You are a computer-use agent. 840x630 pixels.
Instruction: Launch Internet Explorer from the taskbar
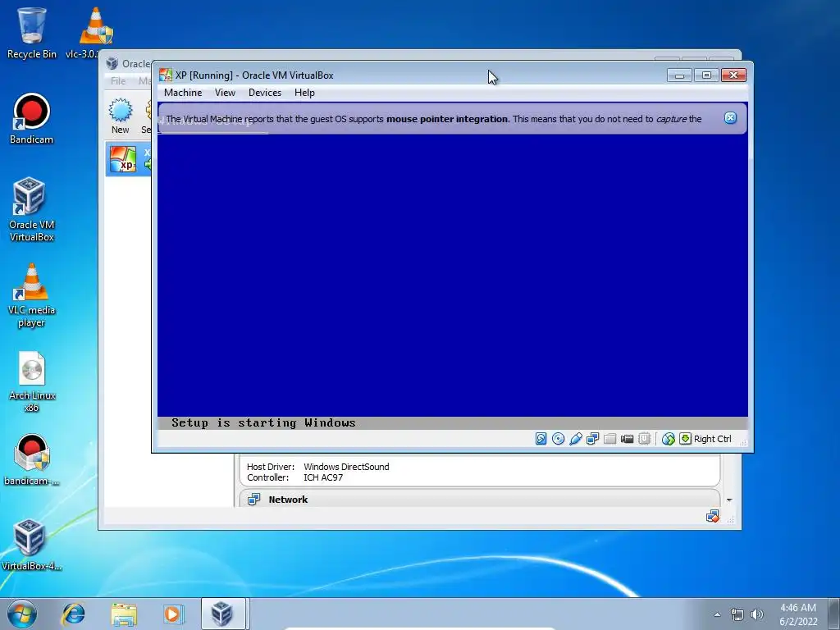coord(73,614)
